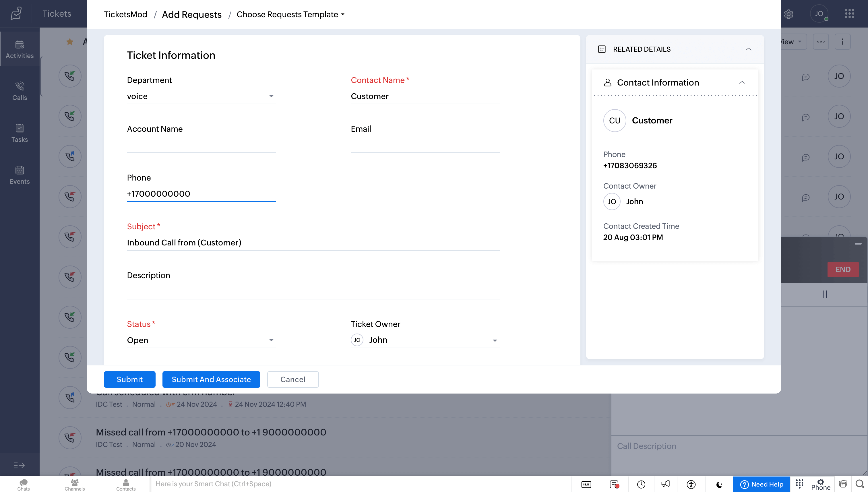
Task: Open the dial pad icon in bottom bar
Action: (x=799, y=484)
